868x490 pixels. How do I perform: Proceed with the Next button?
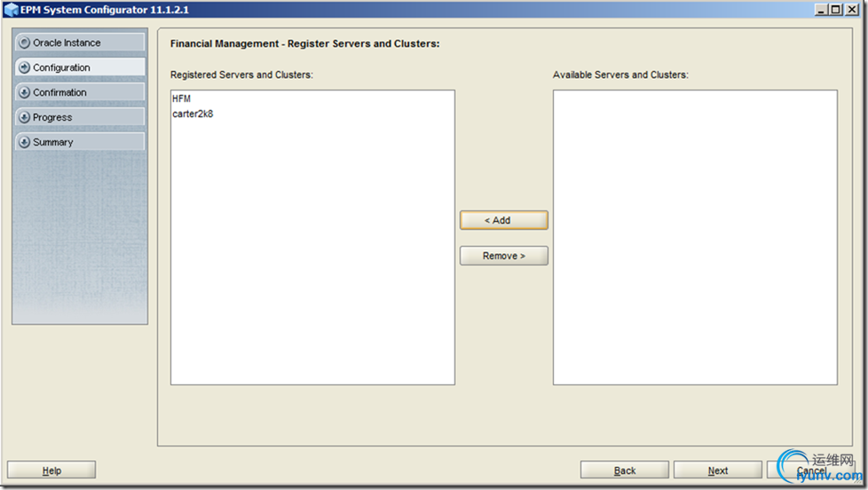click(x=718, y=470)
